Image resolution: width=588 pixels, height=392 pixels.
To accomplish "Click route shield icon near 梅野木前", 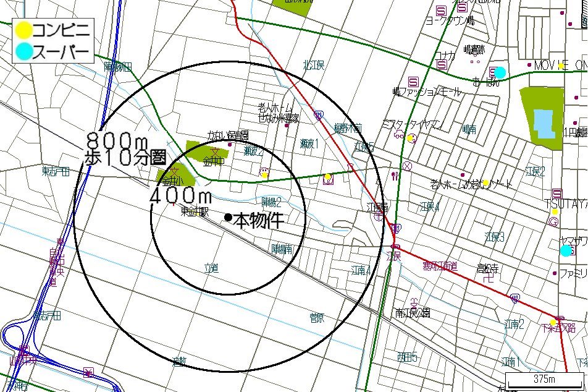I will (318, 115).
